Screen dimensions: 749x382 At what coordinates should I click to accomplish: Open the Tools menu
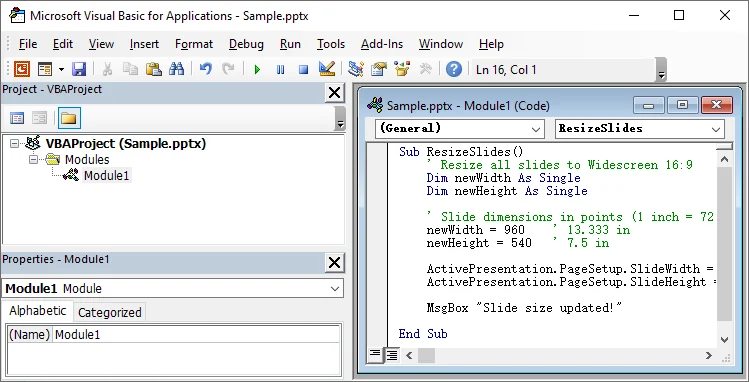tap(331, 44)
